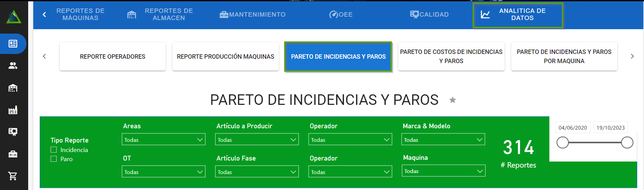Open Reporte Operadores report
The image size is (644, 190).
(x=112, y=57)
